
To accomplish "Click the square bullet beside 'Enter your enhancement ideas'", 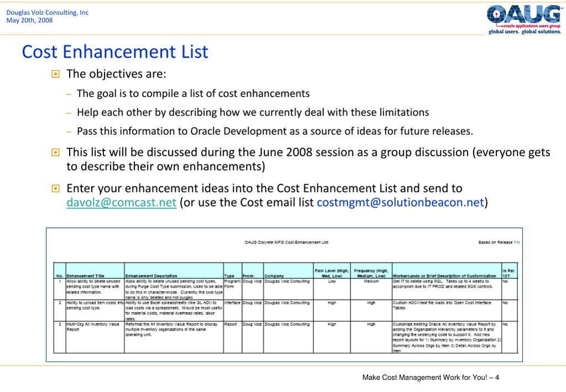I will point(56,189).
